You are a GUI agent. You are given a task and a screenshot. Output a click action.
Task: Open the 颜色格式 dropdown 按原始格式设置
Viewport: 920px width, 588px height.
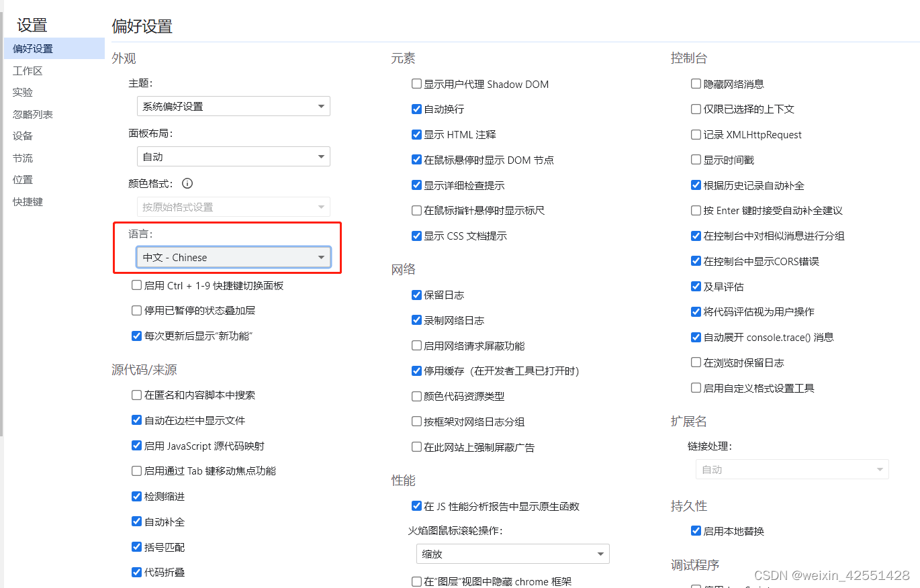coord(234,207)
